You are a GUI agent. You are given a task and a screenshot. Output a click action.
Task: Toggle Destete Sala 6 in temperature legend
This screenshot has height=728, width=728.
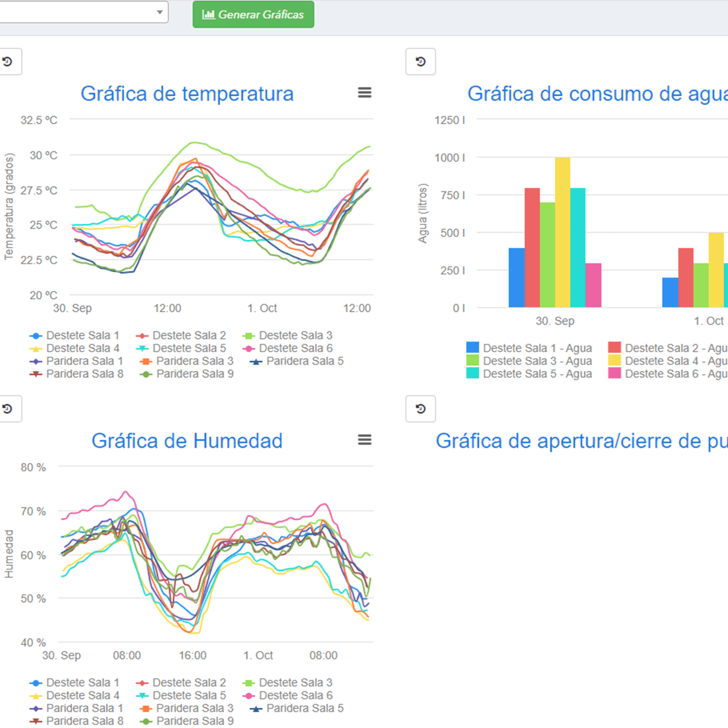coord(287,348)
